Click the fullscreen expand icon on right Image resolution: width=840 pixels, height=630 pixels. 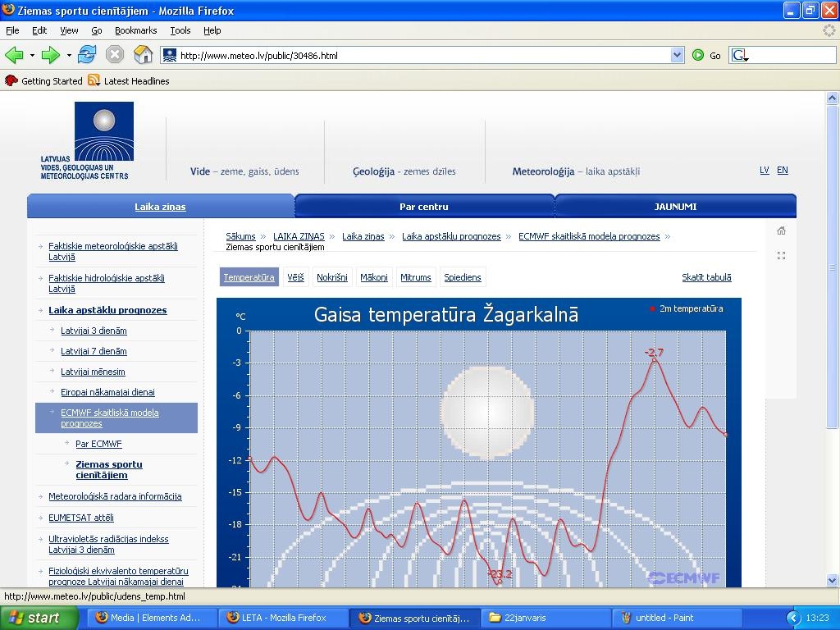coord(781,256)
